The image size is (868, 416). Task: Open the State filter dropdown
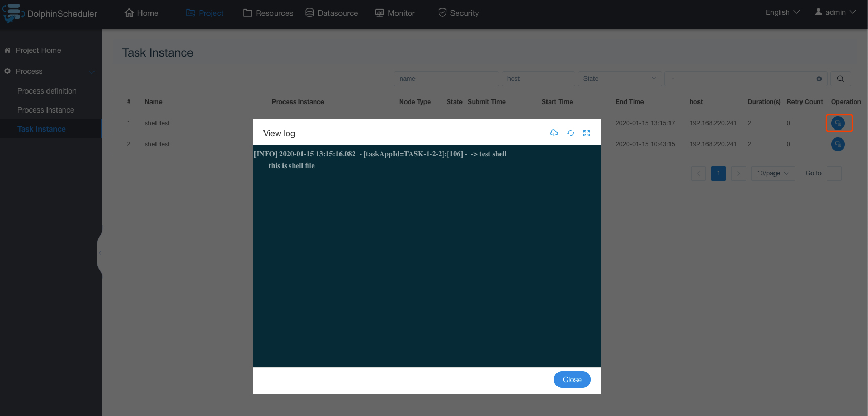(619, 79)
